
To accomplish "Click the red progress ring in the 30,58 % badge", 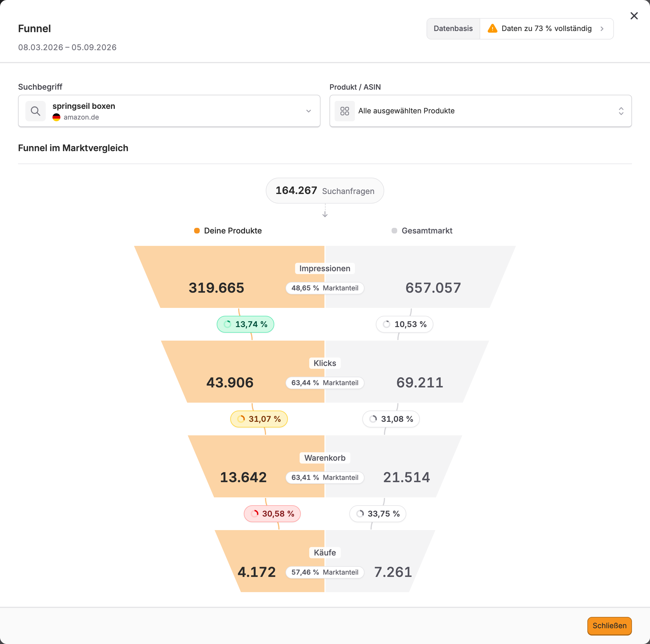I will [x=255, y=513].
